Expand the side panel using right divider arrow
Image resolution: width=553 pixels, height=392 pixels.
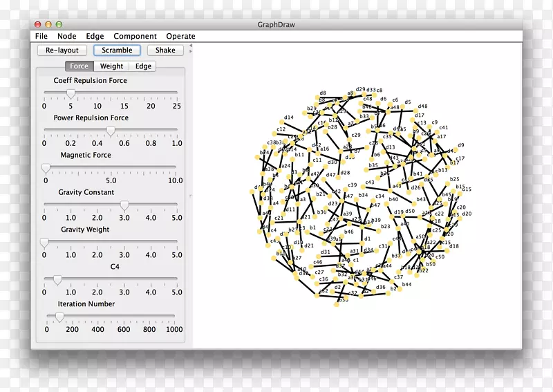(x=191, y=51)
